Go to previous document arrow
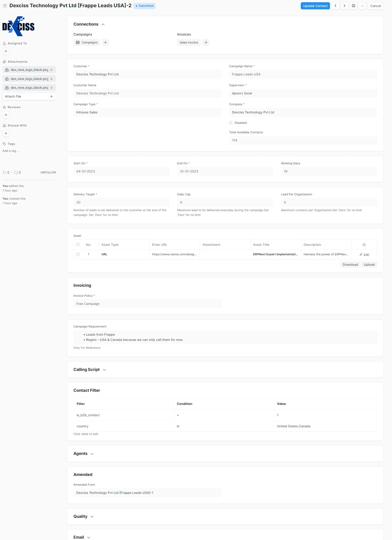The height and width of the screenshot is (540, 392). coord(335,6)
